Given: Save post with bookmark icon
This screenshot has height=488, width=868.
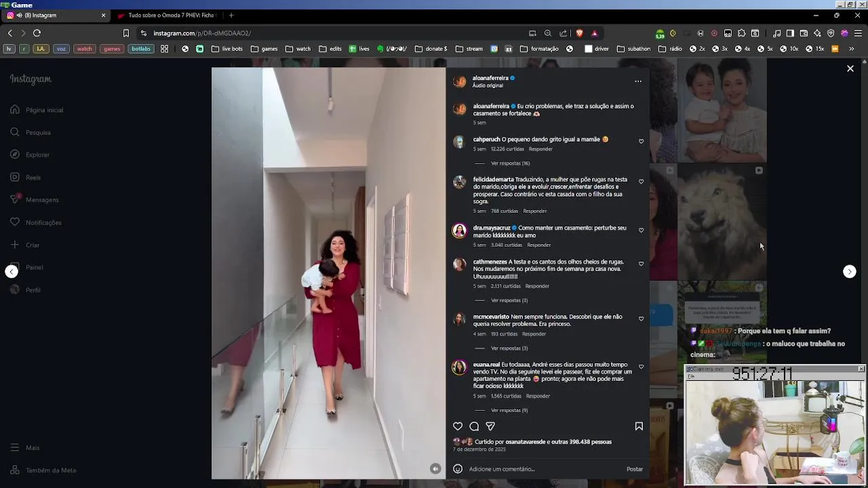Looking at the screenshot, I should point(639,426).
